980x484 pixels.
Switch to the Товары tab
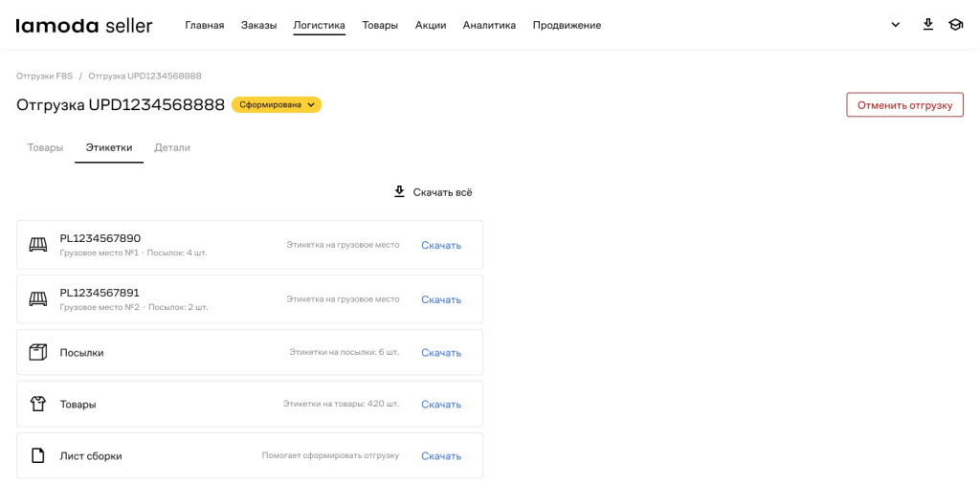tap(45, 147)
